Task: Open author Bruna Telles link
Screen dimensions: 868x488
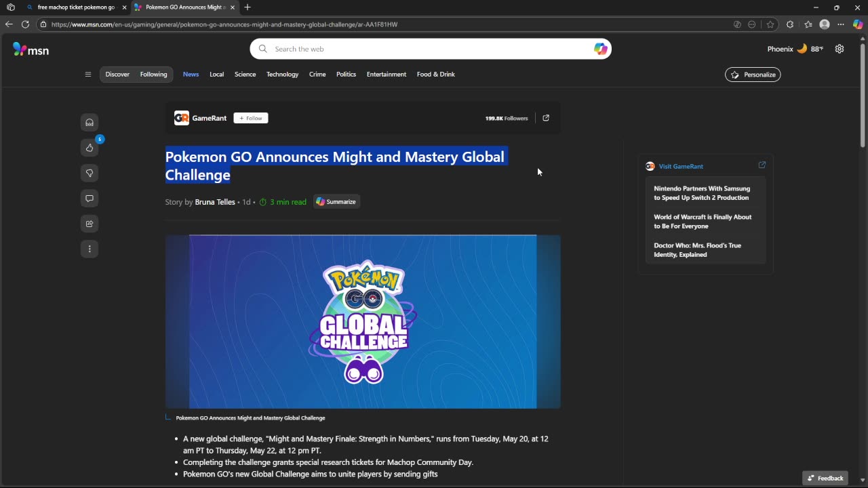Action: (215, 202)
